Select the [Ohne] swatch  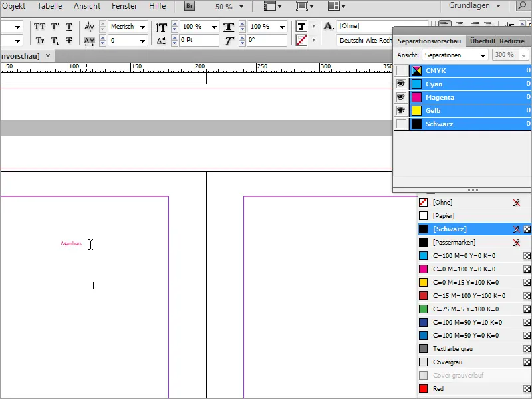coord(474,203)
